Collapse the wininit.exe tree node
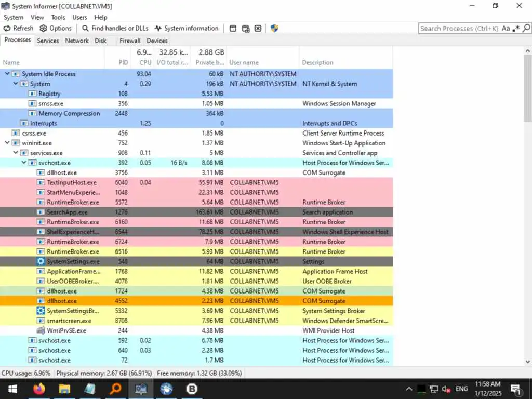The width and height of the screenshot is (532, 399). [7, 143]
